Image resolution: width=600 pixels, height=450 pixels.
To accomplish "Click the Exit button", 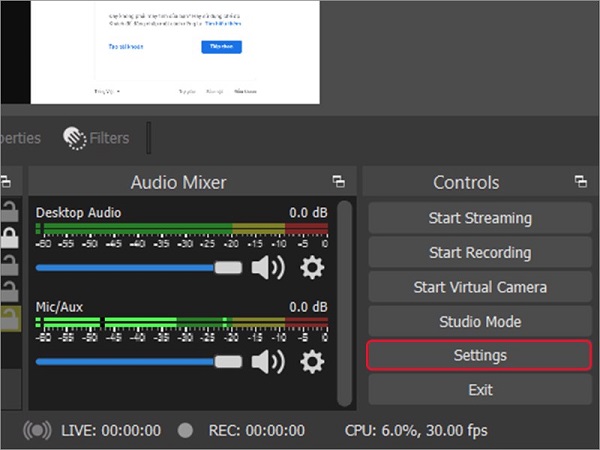I will click(480, 390).
